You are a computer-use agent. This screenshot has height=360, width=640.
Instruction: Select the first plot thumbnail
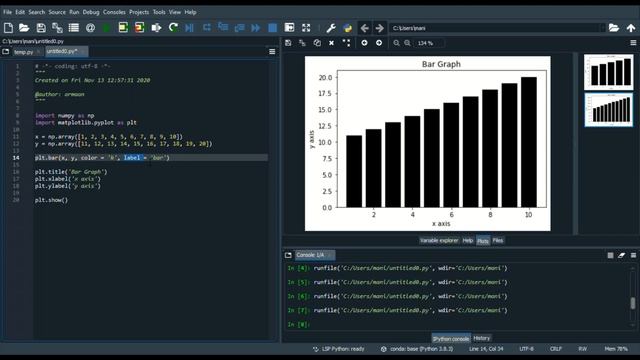(x=608, y=72)
